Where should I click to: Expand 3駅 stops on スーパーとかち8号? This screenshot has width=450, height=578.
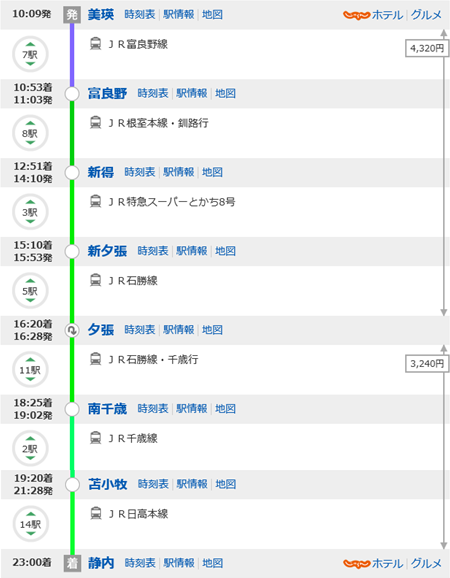30,212
